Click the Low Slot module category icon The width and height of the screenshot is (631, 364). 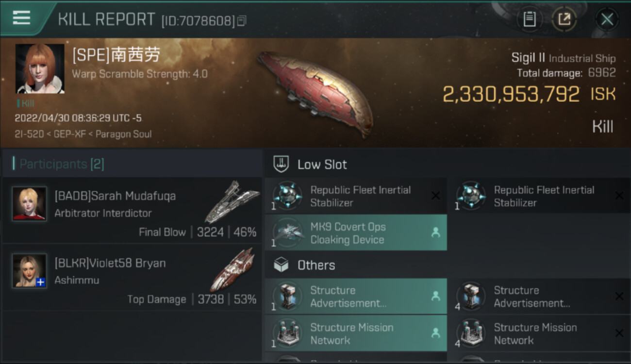pos(281,164)
